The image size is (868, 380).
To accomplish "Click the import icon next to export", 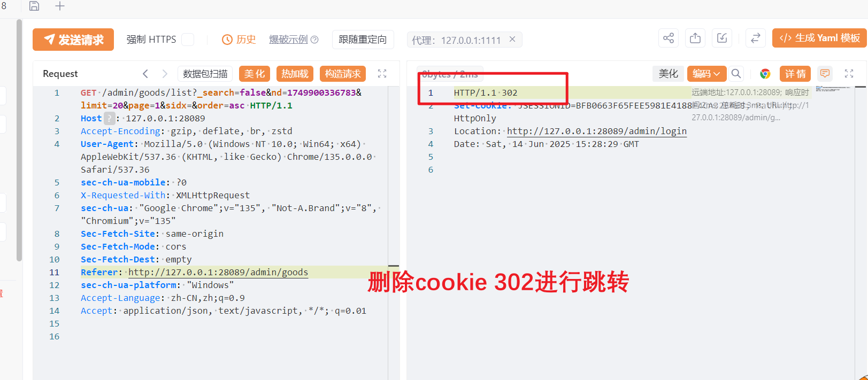I will (x=721, y=38).
